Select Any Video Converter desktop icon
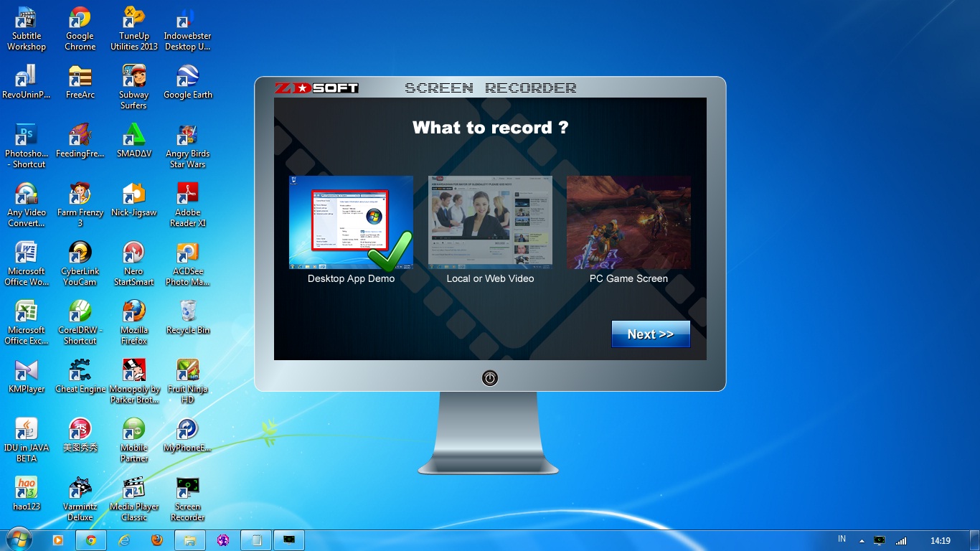This screenshot has height=551, width=980. tap(27, 204)
